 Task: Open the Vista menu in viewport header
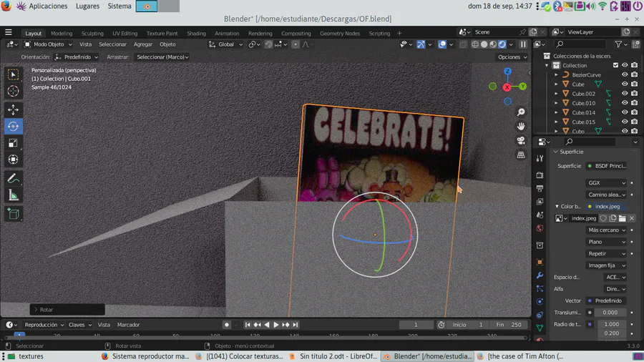coord(85,44)
